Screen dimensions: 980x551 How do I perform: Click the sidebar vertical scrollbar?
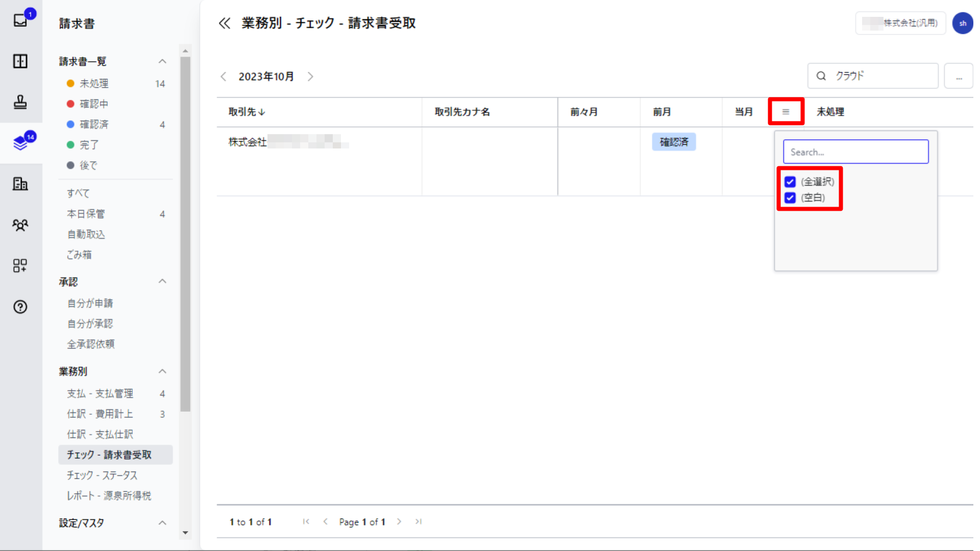tap(185, 235)
